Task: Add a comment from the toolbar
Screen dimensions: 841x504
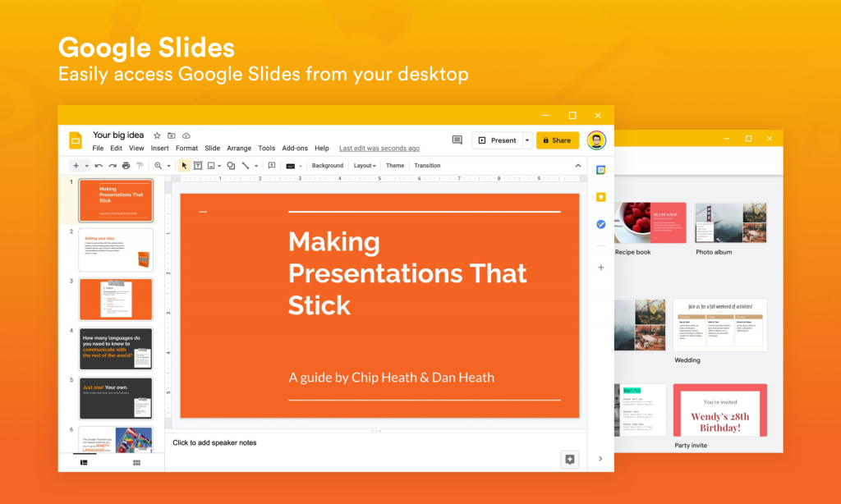Action: tap(272, 166)
